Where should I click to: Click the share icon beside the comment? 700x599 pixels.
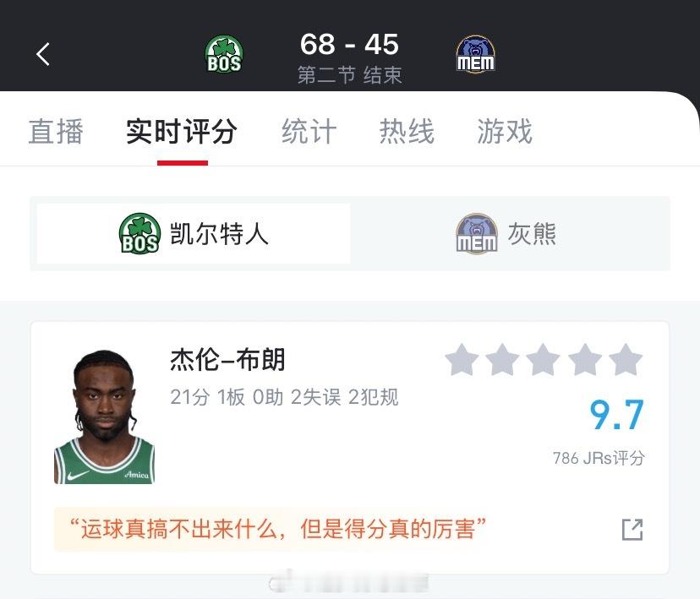pos(632,530)
